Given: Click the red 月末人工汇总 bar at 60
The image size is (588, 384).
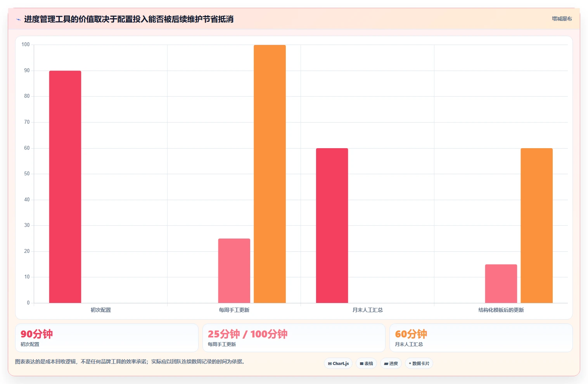Looking at the screenshot, I should (x=332, y=225).
